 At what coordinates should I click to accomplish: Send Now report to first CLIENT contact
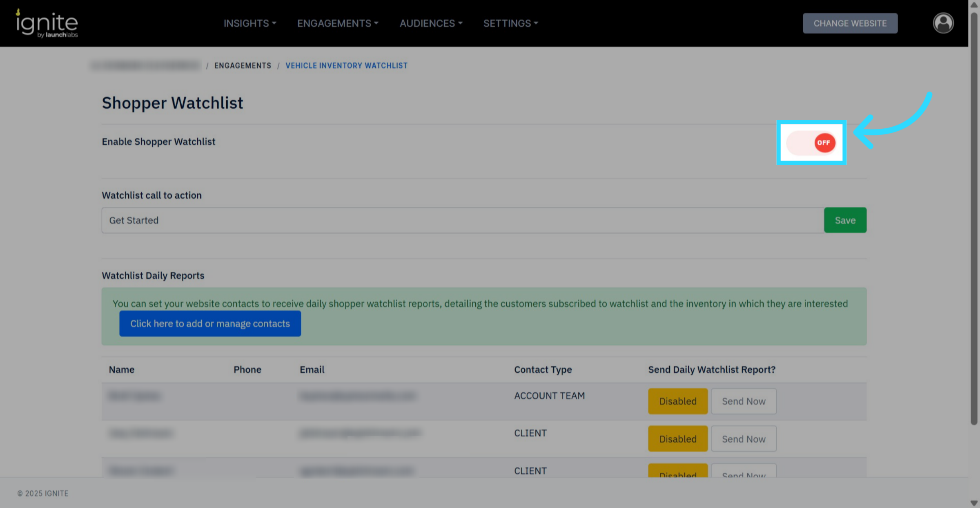click(x=743, y=439)
